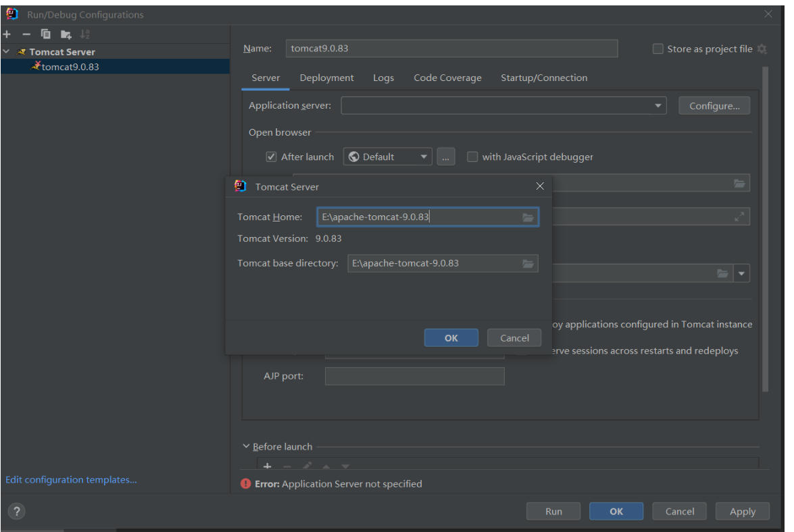Screen dimensions: 794x532
Task: Select tomcat9.0.83 configuration in tree
Action: (x=115, y=67)
